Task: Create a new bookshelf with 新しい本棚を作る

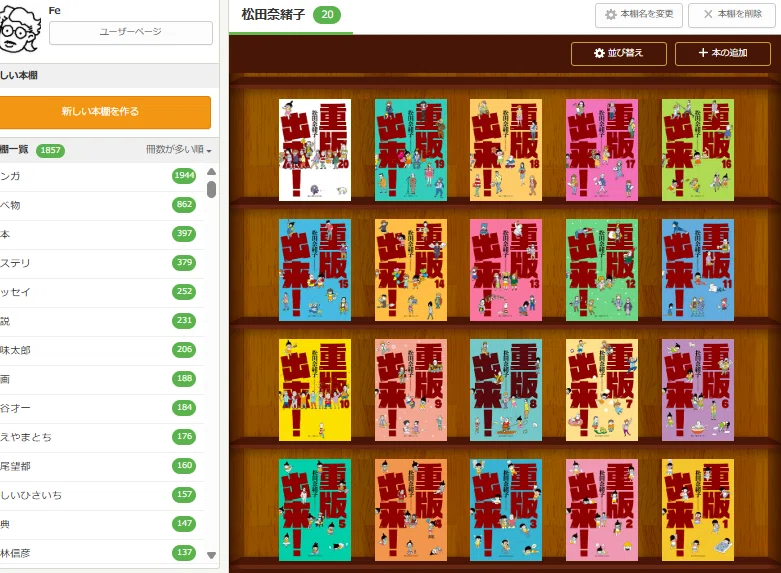Action: [x=105, y=112]
